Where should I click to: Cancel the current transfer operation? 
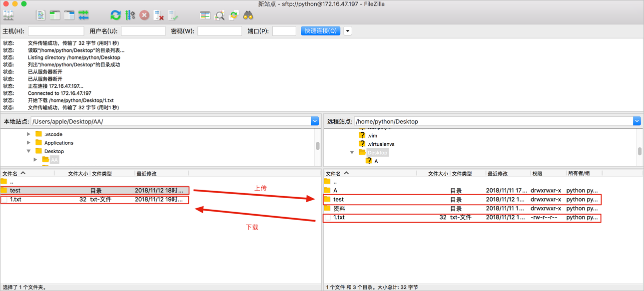(x=144, y=15)
